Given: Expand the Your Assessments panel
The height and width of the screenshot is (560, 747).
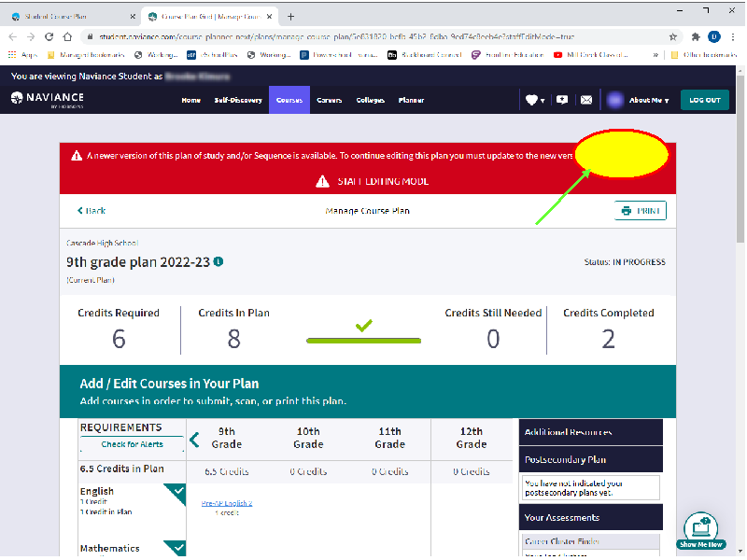Looking at the screenshot, I should (x=591, y=517).
